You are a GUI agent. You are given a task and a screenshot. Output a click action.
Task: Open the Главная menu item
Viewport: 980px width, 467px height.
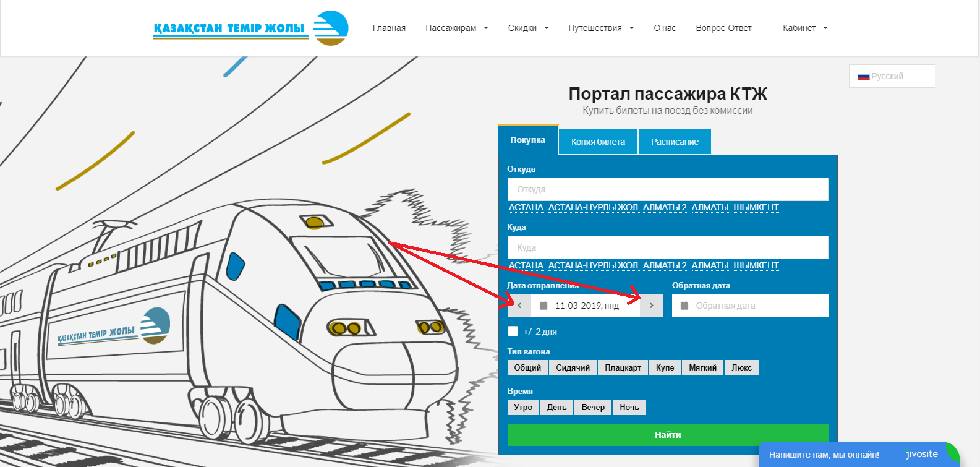coord(389,28)
